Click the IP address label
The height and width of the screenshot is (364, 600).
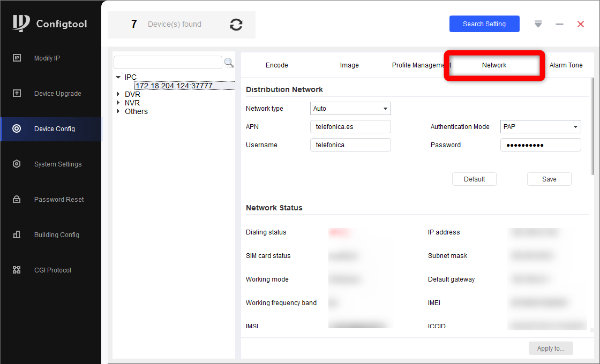click(x=444, y=232)
